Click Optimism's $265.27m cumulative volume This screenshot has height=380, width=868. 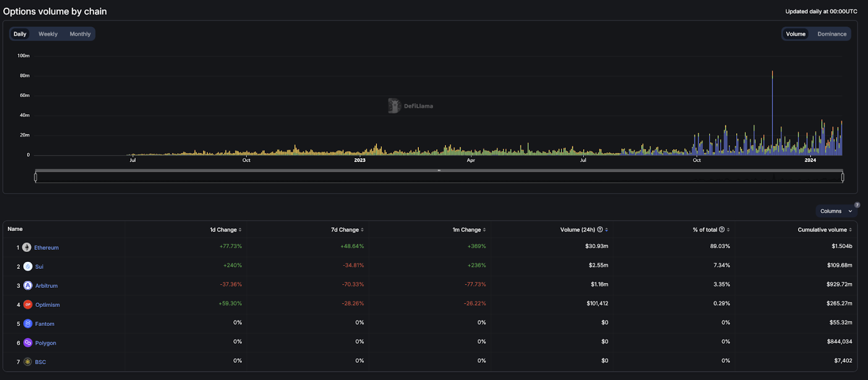(x=839, y=303)
